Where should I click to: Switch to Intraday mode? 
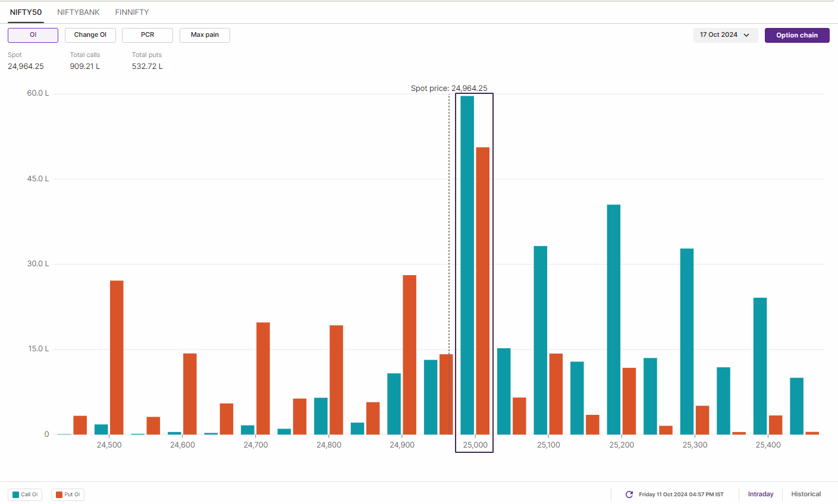[761, 494]
